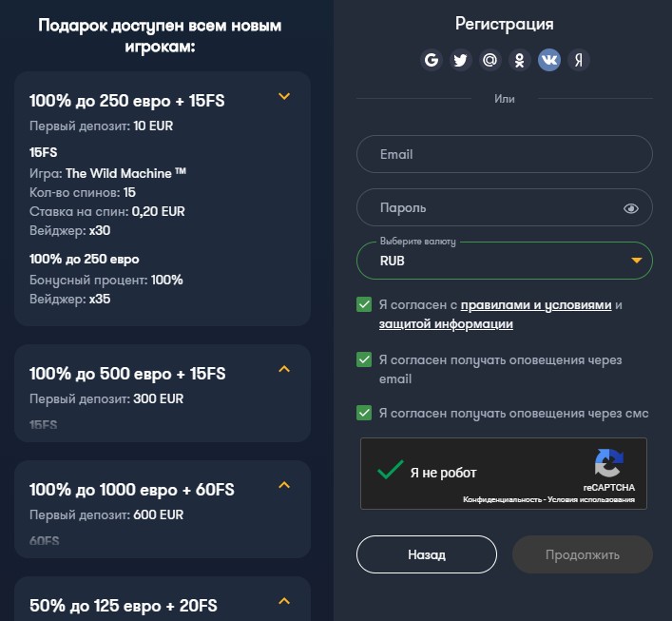Image resolution: width=672 pixels, height=621 pixels.
Task: Uncheck the rules and conditions agreement checkbox
Action: 364,305
